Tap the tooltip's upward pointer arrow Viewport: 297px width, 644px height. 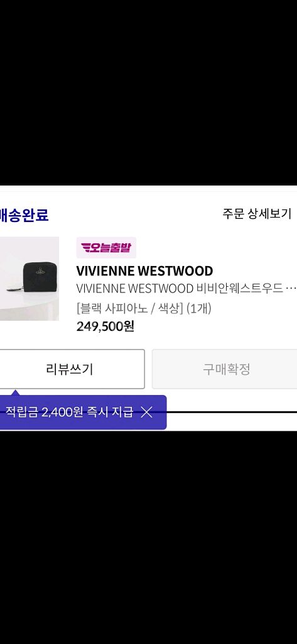tap(15, 392)
